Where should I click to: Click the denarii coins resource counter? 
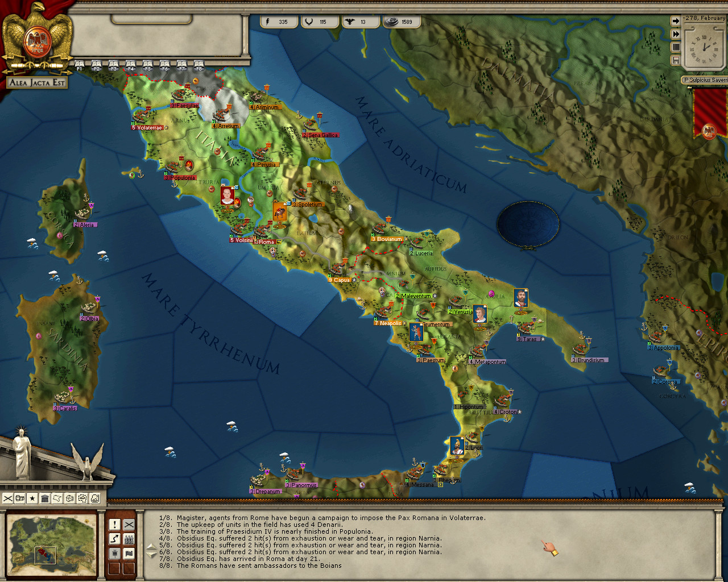pos(402,22)
